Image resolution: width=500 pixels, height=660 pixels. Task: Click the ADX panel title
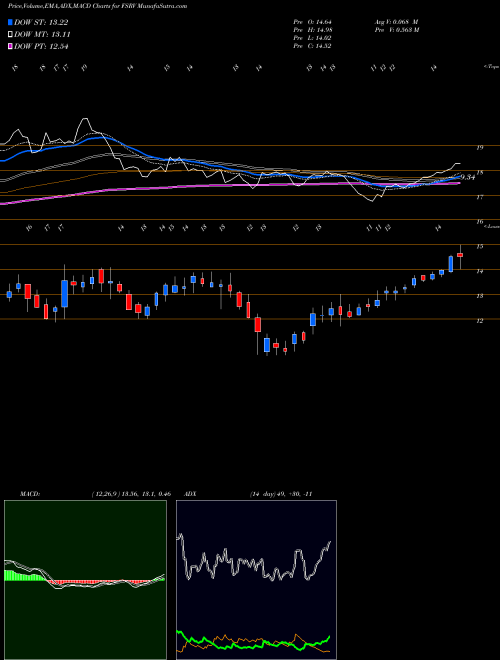pyautogui.click(x=191, y=494)
